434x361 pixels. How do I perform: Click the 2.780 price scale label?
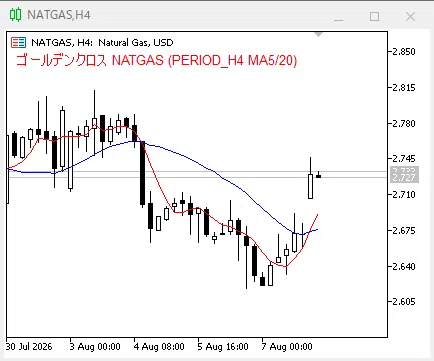[x=404, y=124]
